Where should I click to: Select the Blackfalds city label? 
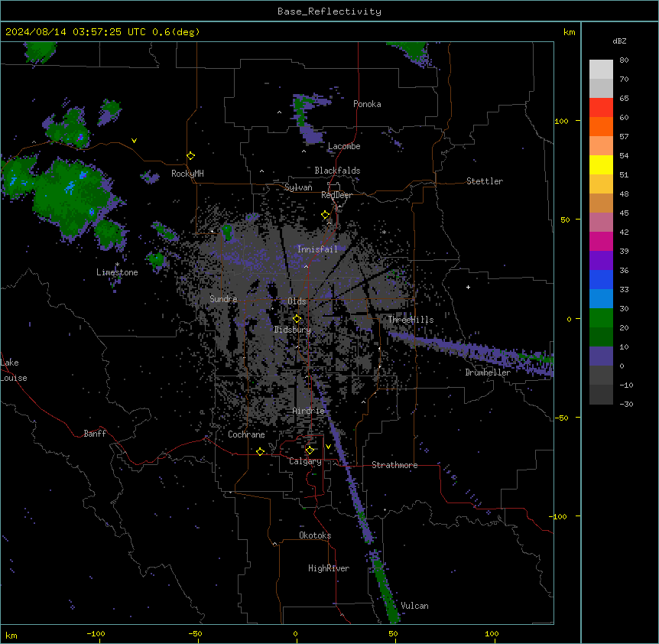(x=337, y=171)
